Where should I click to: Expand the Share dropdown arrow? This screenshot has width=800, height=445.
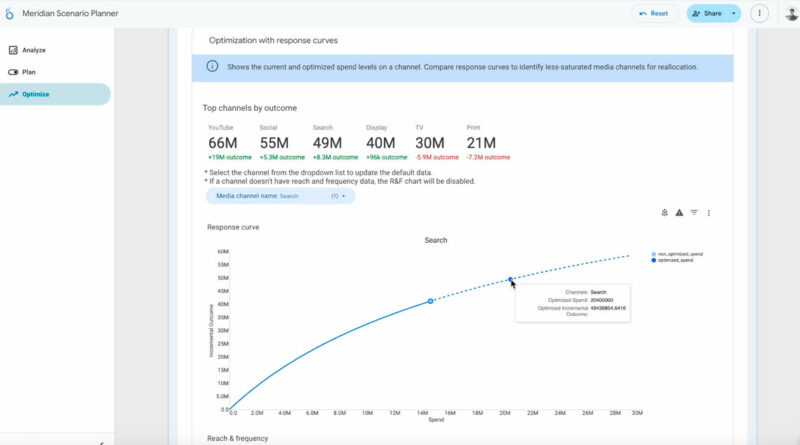pyautogui.click(x=735, y=13)
